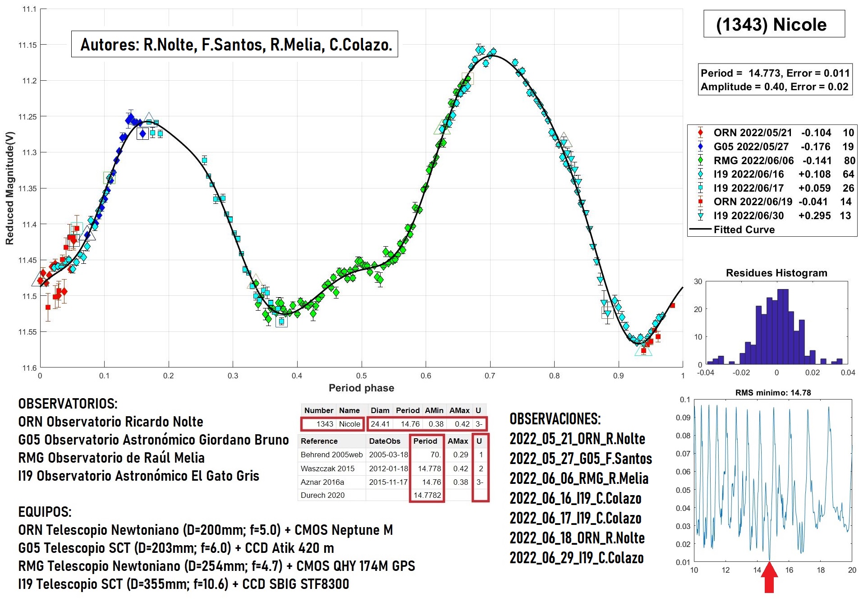Click ORN Observatorio Ricardo Nolte line
868x602 pixels.
110,422
